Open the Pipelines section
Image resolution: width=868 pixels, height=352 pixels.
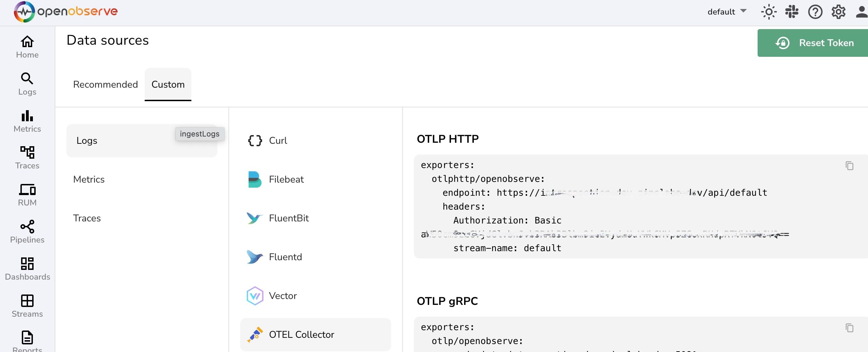[x=27, y=231]
